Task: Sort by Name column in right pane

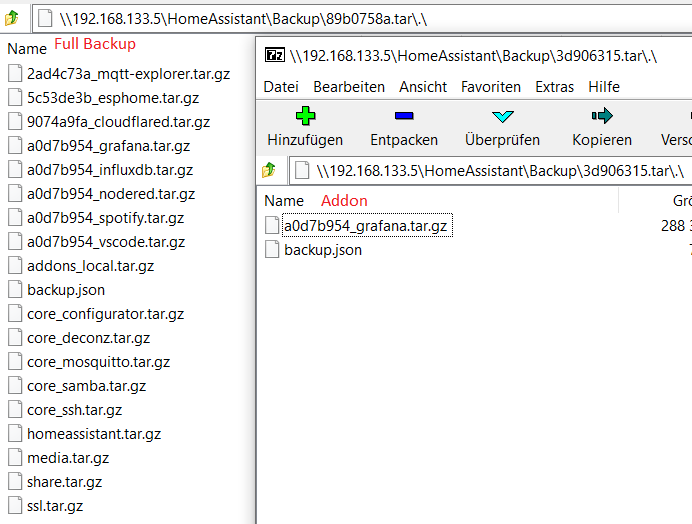Action: (284, 200)
